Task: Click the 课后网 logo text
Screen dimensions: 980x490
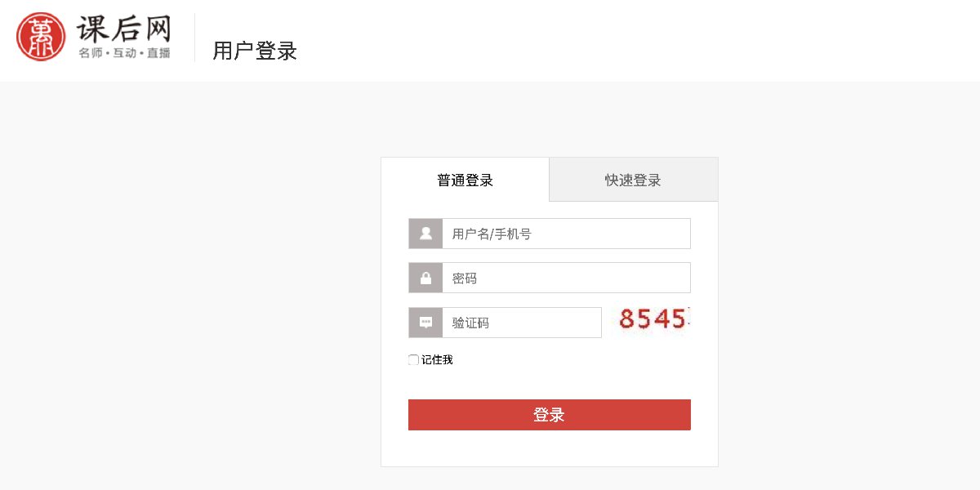Action: coord(124,29)
